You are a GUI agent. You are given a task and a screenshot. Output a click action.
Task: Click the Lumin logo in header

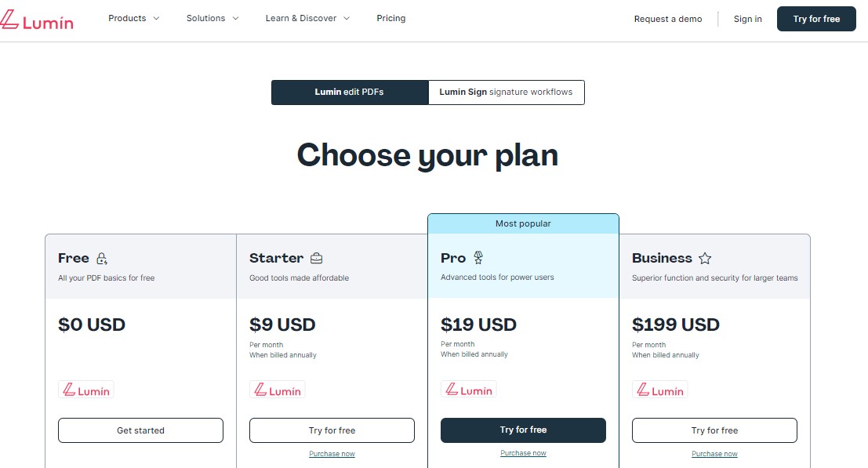38,20
